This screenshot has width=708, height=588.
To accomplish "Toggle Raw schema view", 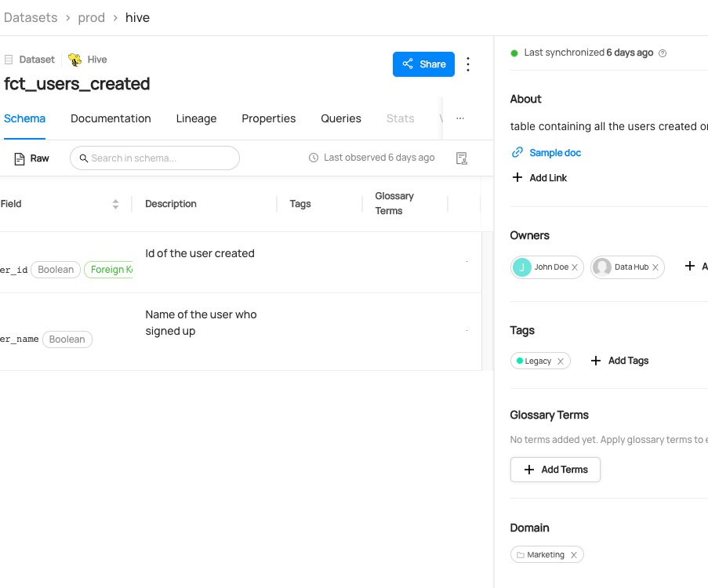I will pyautogui.click(x=31, y=158).
